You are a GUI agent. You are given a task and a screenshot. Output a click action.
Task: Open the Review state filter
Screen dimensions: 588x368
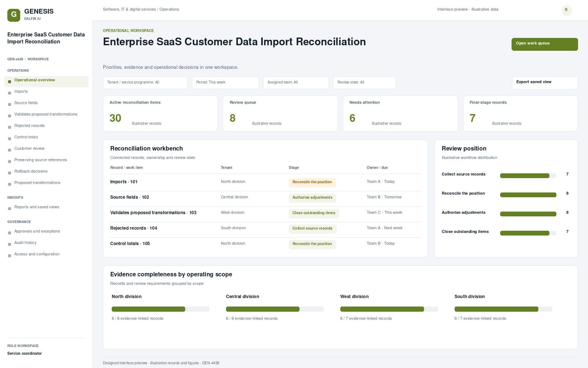tap(364, 83)
